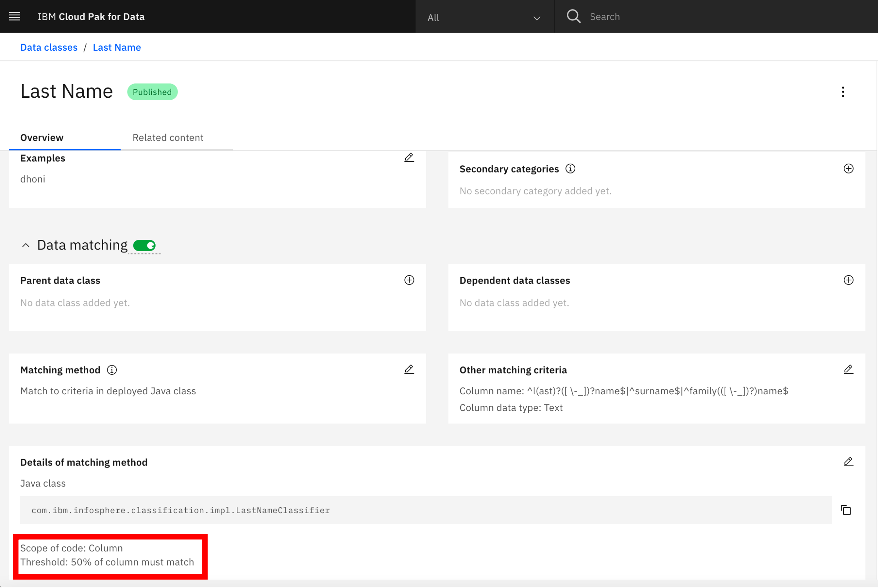Click into the Search field
The height and width of the screenshot is (588, 878).
tap(713, 17)
